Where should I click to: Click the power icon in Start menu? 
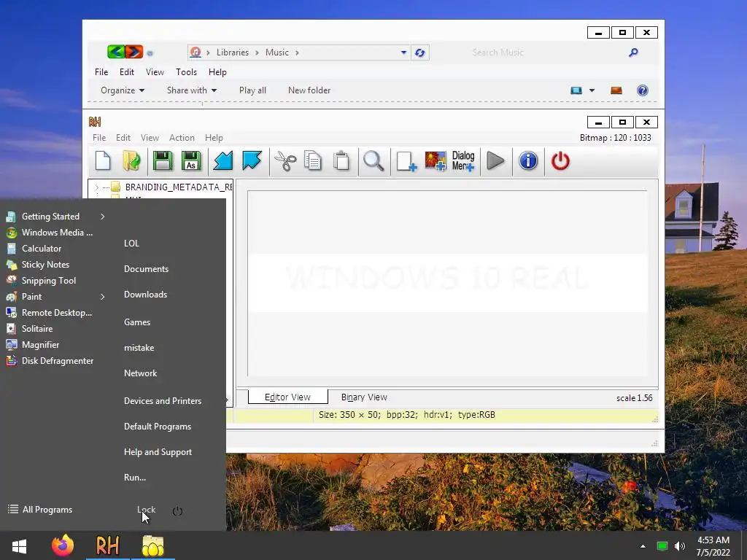[x=177, y=511]
